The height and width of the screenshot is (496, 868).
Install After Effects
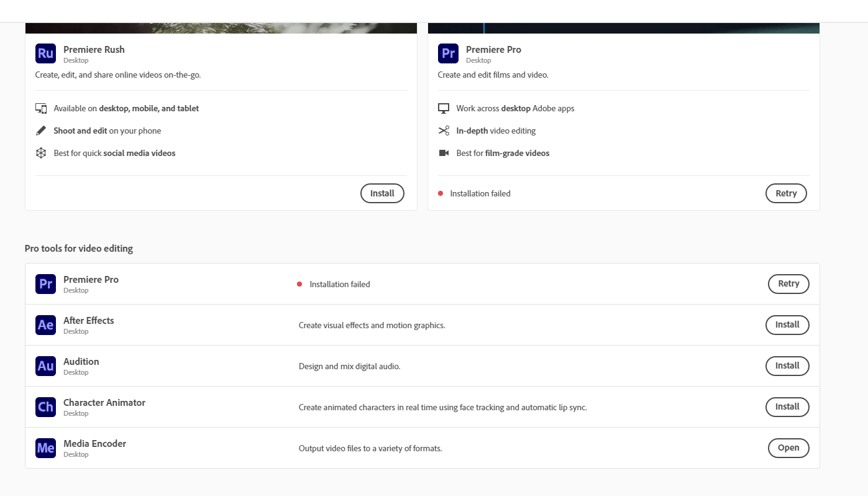click(x=787, y=324)
